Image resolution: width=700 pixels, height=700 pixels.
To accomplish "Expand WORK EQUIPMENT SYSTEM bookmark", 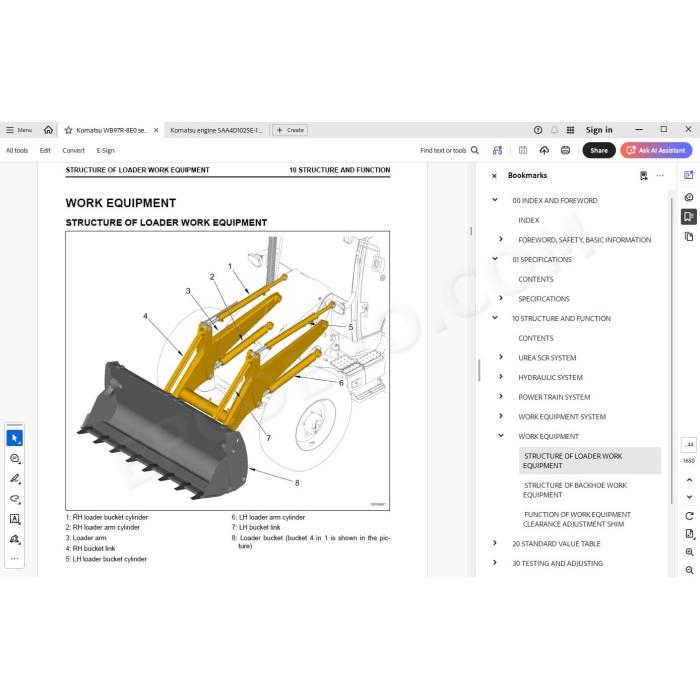I will 500,416.
